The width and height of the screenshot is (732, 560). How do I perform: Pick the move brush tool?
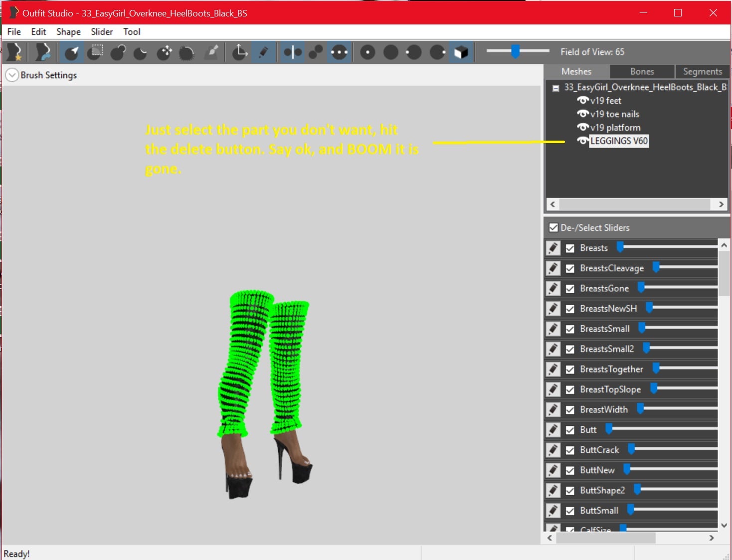pyautogui.click(x=164, y=52)
